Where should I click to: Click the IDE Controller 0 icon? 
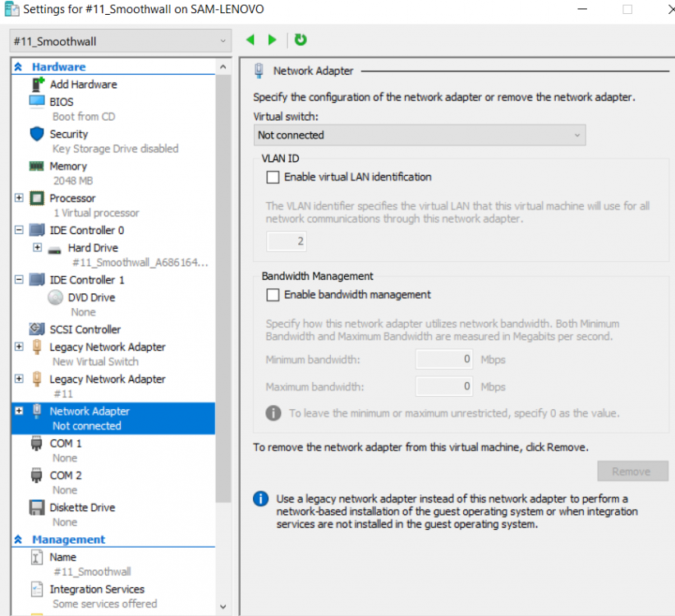coord(37,230)
